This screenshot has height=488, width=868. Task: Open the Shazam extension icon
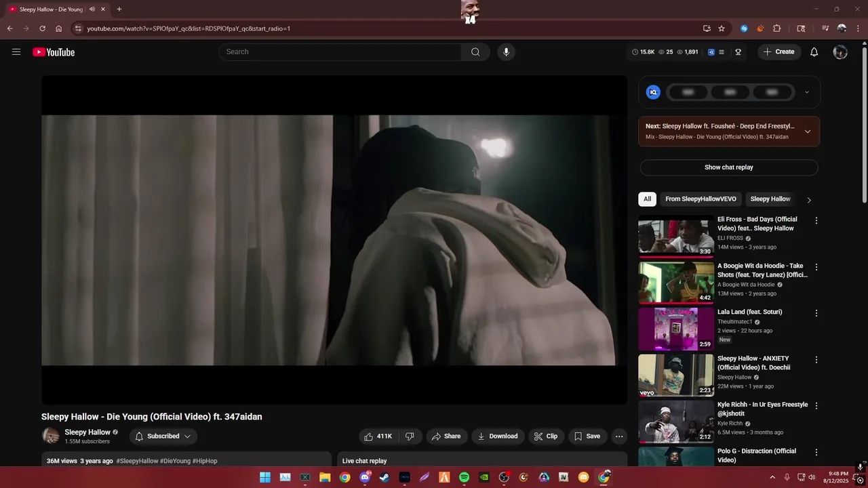click(744, 28)
